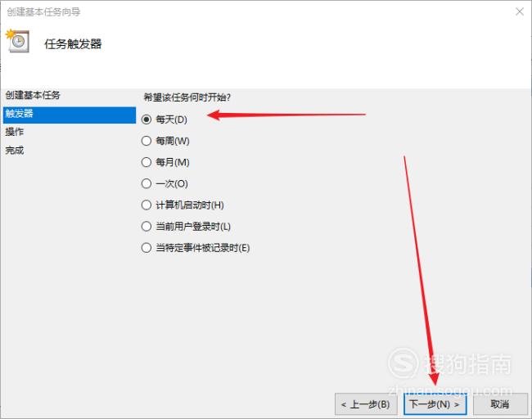Click the 任务触发器 page heading
Viewport: 532px width, 419px height.
(x=73, y=44)
